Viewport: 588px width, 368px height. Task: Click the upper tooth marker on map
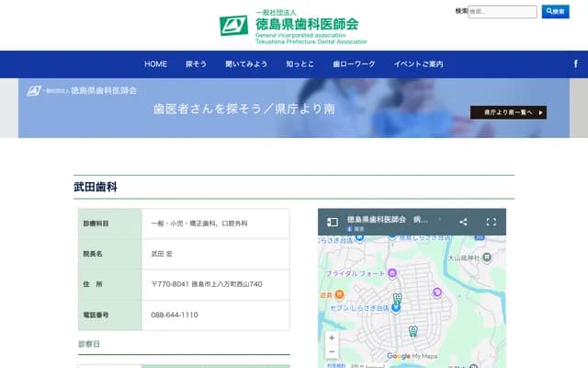pyautogui.click(x=397, y=299)
